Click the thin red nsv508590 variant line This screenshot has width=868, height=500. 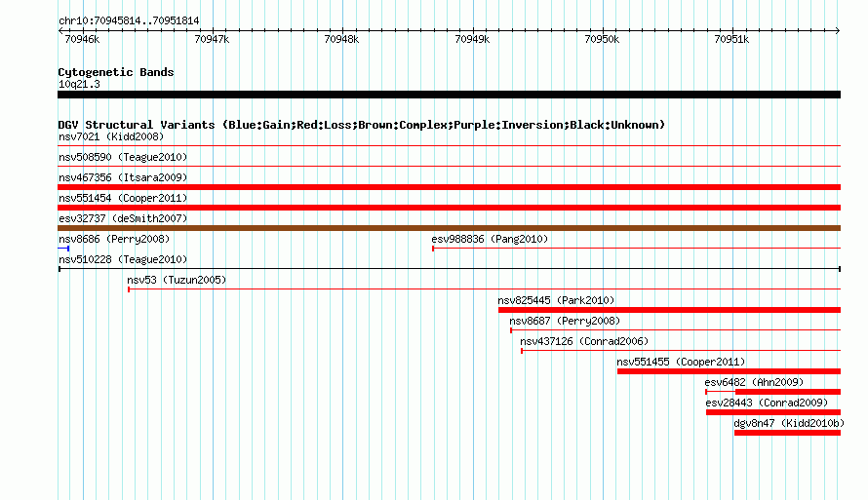coord(449,166)
